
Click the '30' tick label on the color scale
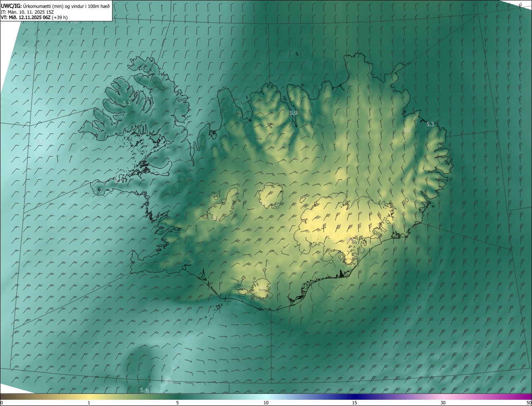(x=443, y=403)
